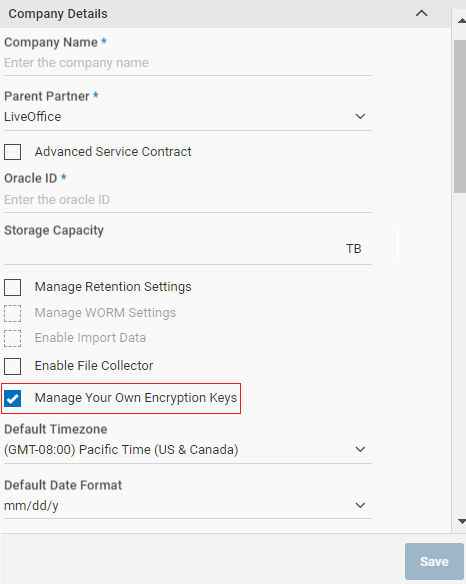This screenshot has height=584, width=466.
Task: Click the disabled Enable Import Data checkbox
Action: [x=12, y=338]
